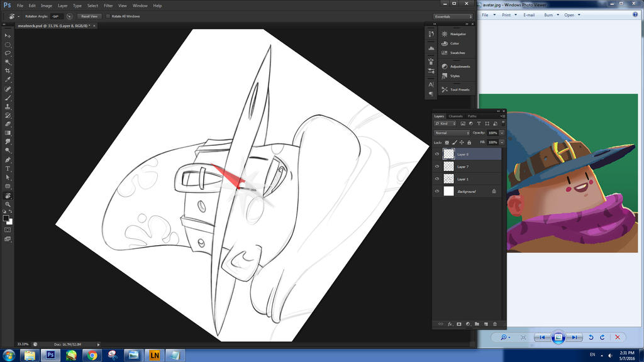644x362 pixels.
Task: Add layer style with fx icon
Action: coord(450,324)
